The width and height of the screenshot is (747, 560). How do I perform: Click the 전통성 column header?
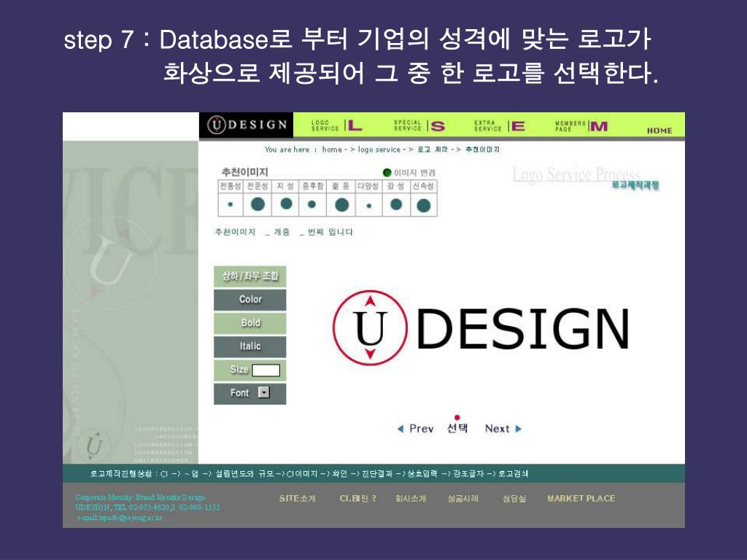(231, 186)
